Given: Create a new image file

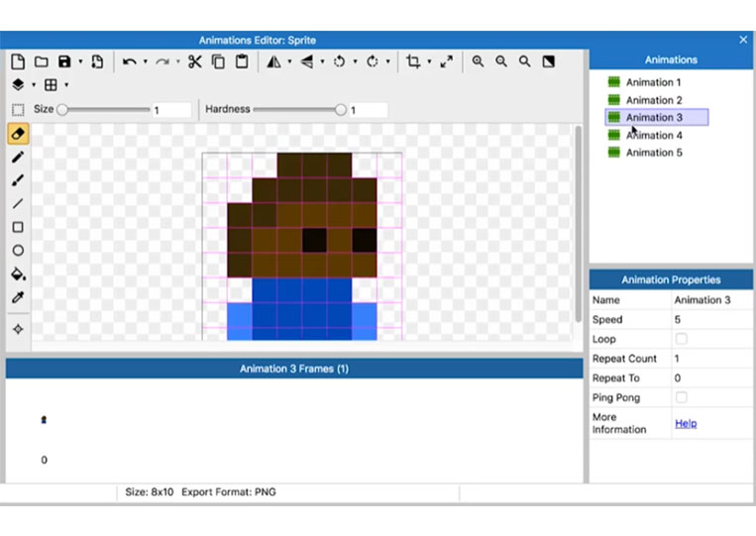Looking at the screenshot, I should tap(18, 61).
